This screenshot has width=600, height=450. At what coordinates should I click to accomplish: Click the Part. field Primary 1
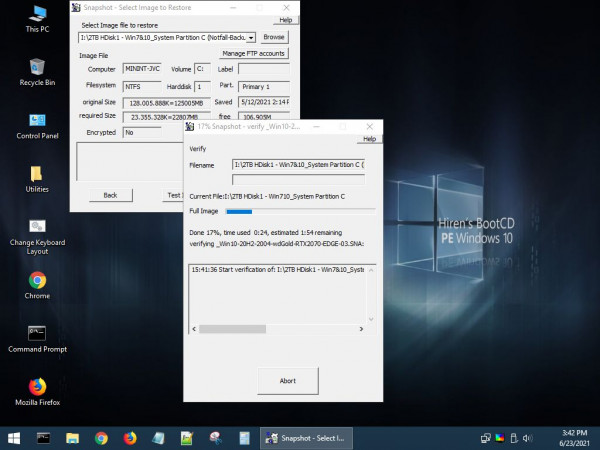(264, 86)
